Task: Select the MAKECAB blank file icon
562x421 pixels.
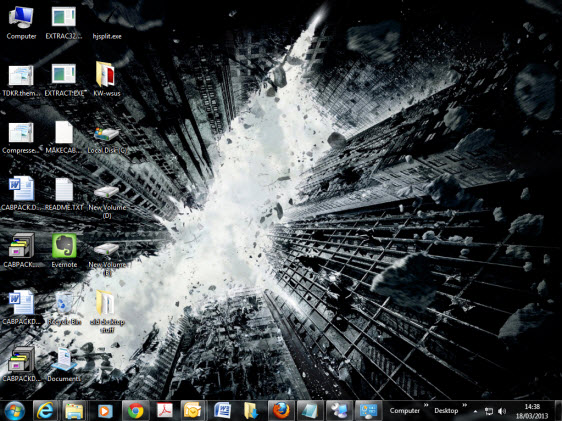Action: click(x=64, y=132)
